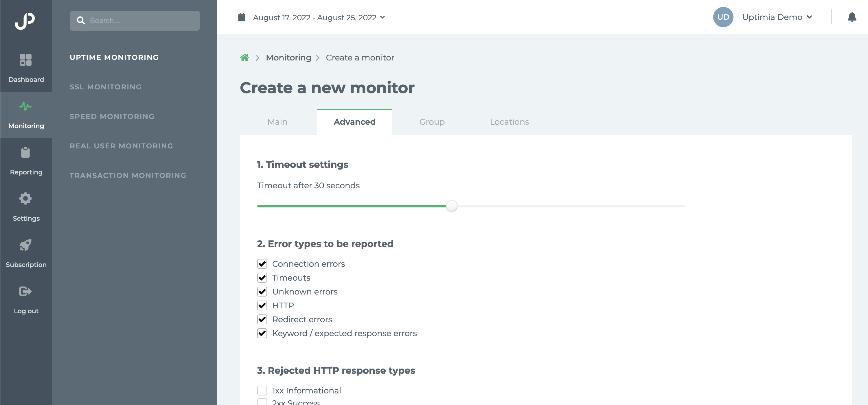Click the August 17 - August 25 date range text
The image size is (868, 405).
(315, 18)
